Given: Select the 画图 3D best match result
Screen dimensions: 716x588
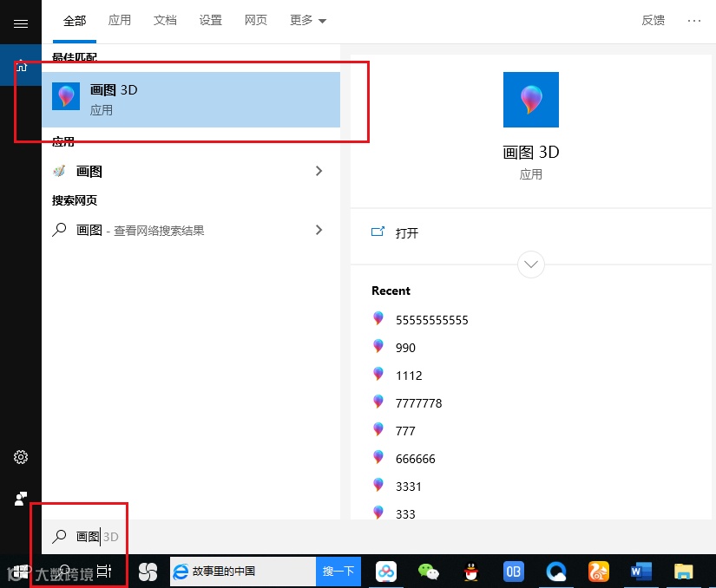Looking at the screenshot, I should (191, 100).
